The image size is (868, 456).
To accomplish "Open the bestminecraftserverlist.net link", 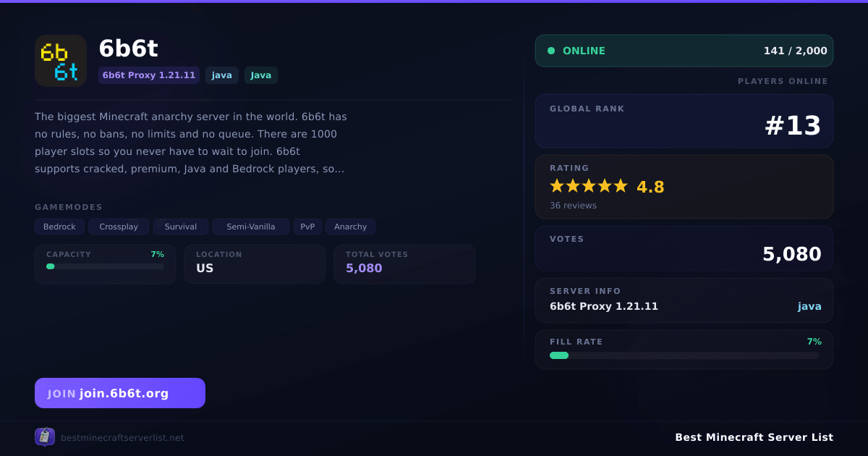I will tap(122, 438).
